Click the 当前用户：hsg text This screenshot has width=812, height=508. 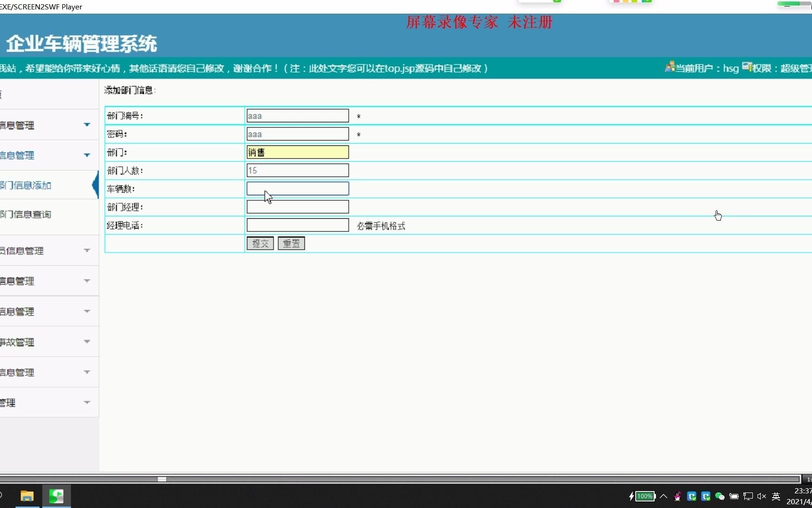[x=707, y=68]
